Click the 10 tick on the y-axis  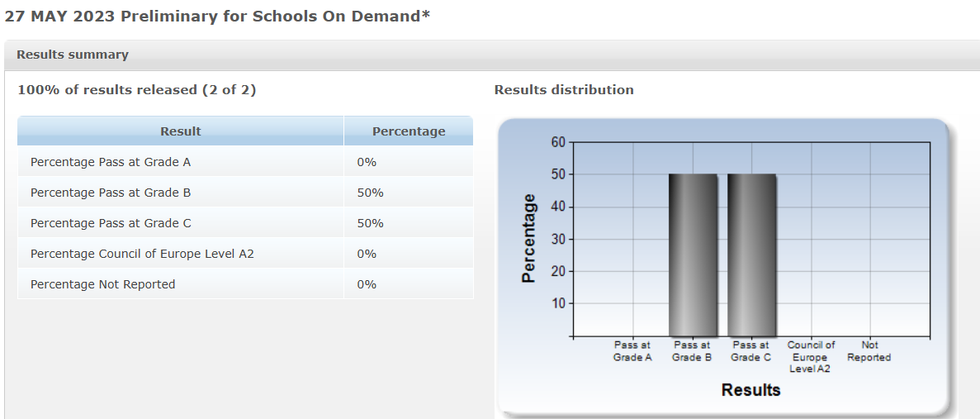pyautogui.click(x=557, y=303)
